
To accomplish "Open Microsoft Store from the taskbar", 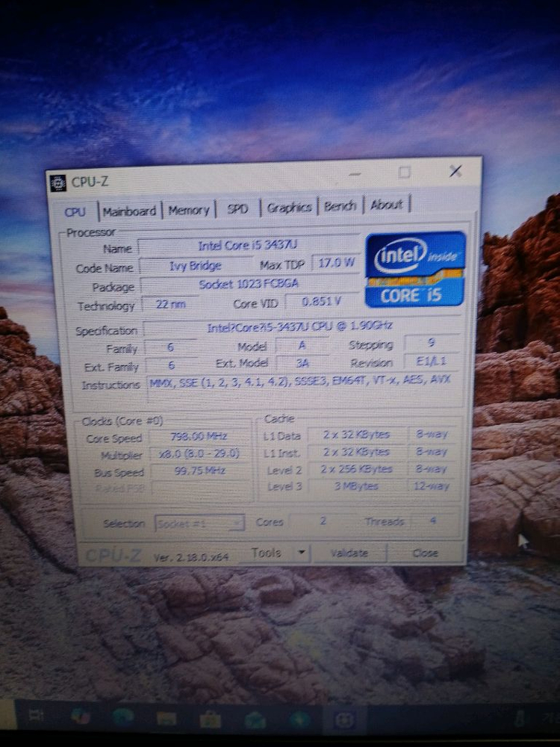I will (x=210, y=719).
